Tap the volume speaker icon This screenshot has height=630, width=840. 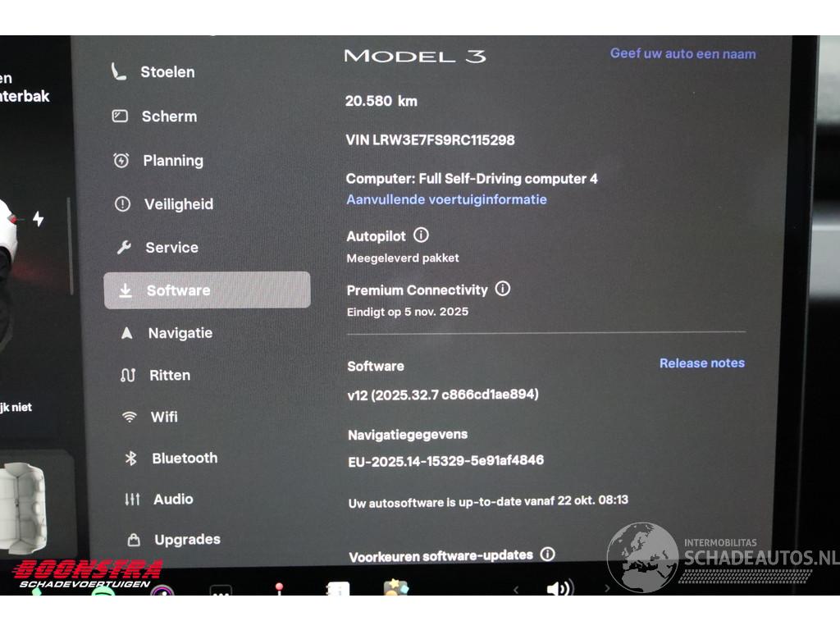coord(559,588)
